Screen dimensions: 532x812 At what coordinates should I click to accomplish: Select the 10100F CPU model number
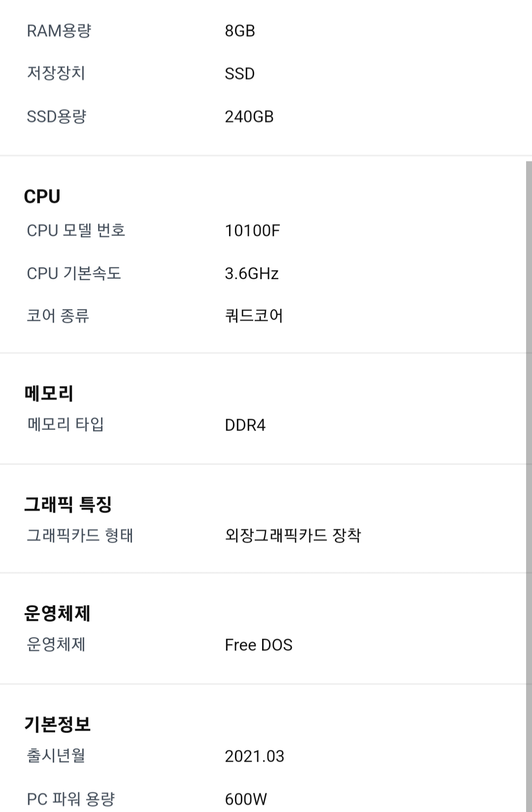tap(252, 230)
